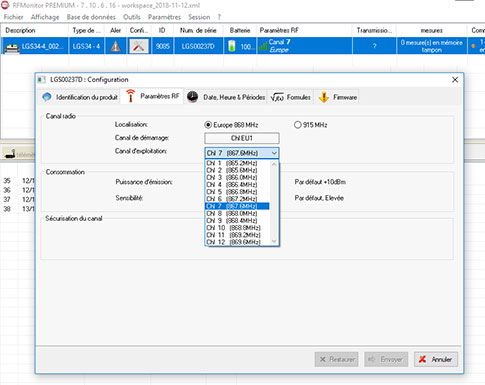Open the Paramètres menu
Screen dimensions: 485x385
point(164,17)
